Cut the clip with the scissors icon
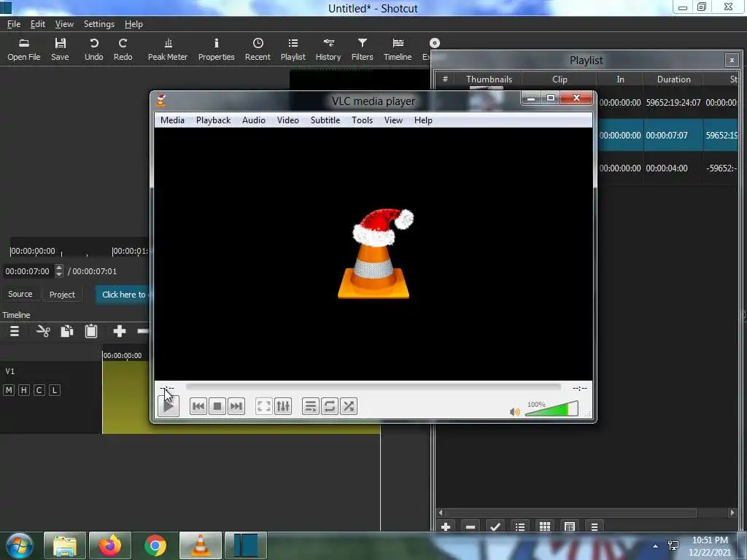 point(43,332)
